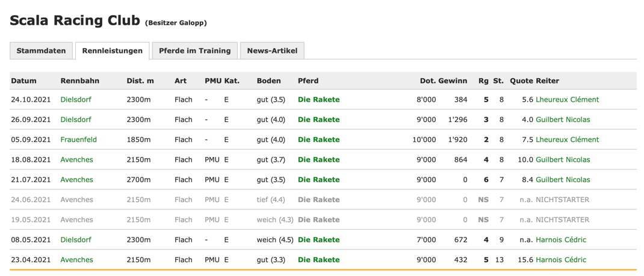Click the Datum column header
This screenshot has width=644, height=276.
click(x=23, y=81)
